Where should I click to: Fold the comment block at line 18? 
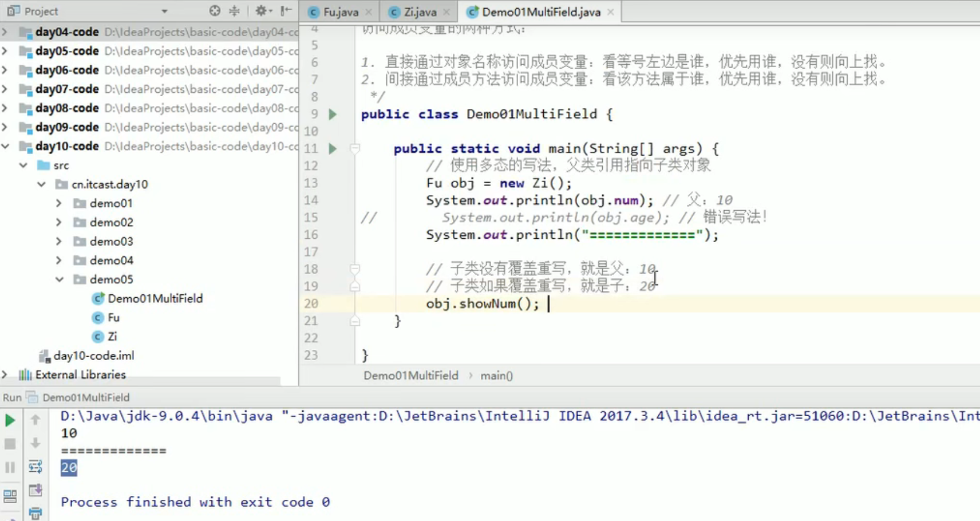click(355, 269)
